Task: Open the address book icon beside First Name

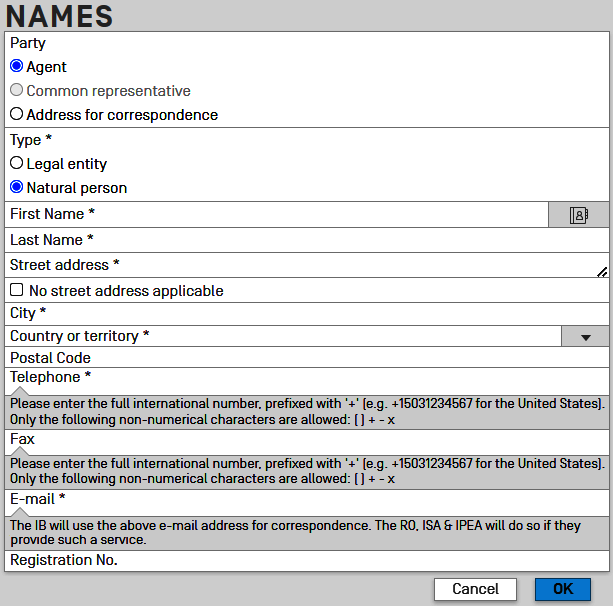Action: click(x=578, y=214)
